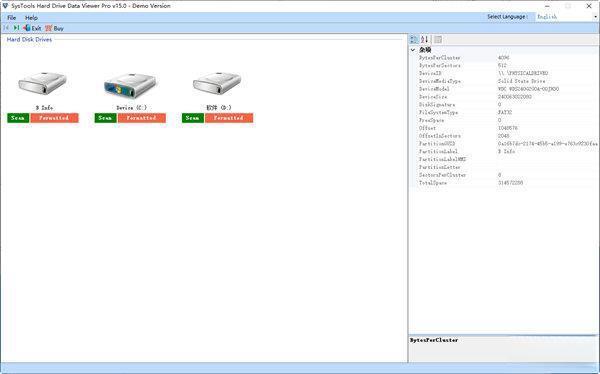Minimize the Hard Drive Data Viewer window

tap(547, 6)
